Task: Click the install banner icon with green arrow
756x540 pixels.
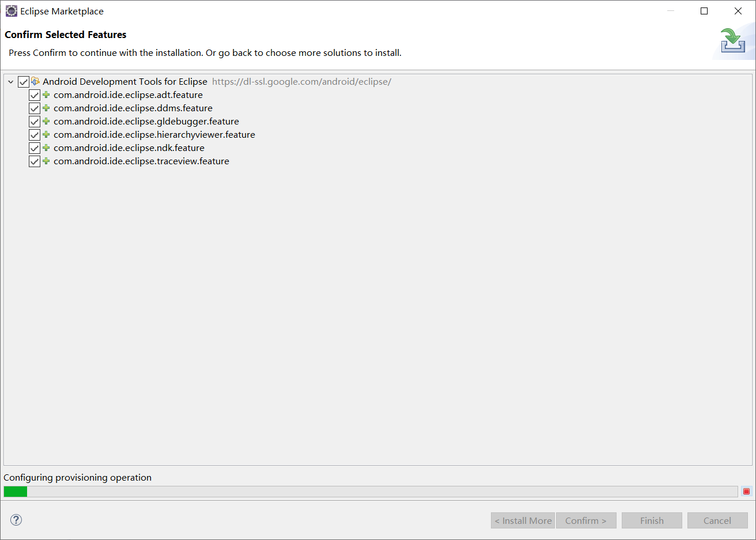Action: tap(733, 40)
